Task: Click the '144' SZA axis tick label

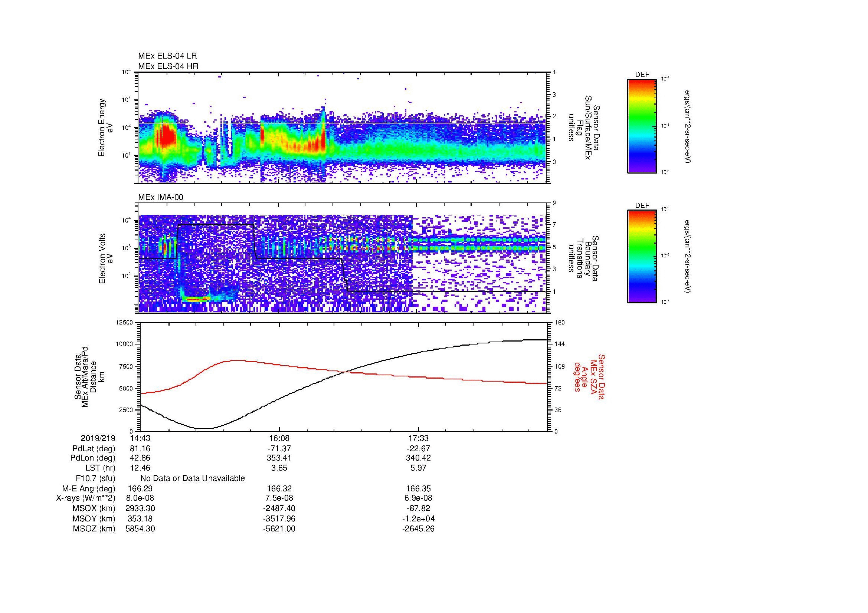Action: [560, 344]
